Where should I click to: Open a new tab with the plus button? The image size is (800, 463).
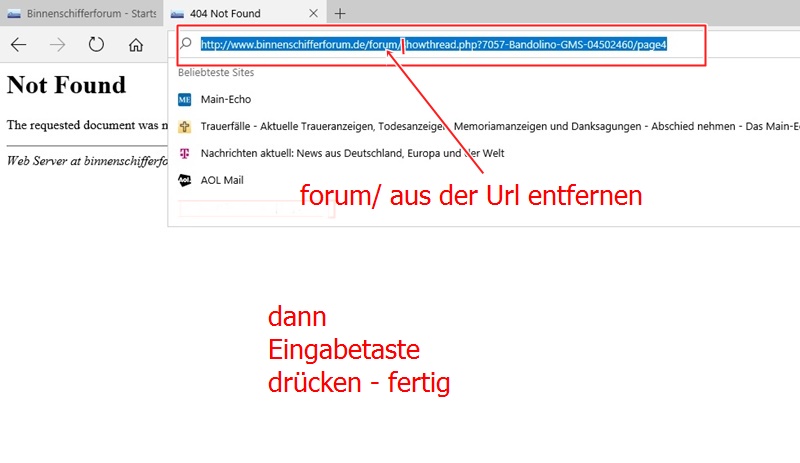[340, 13]
